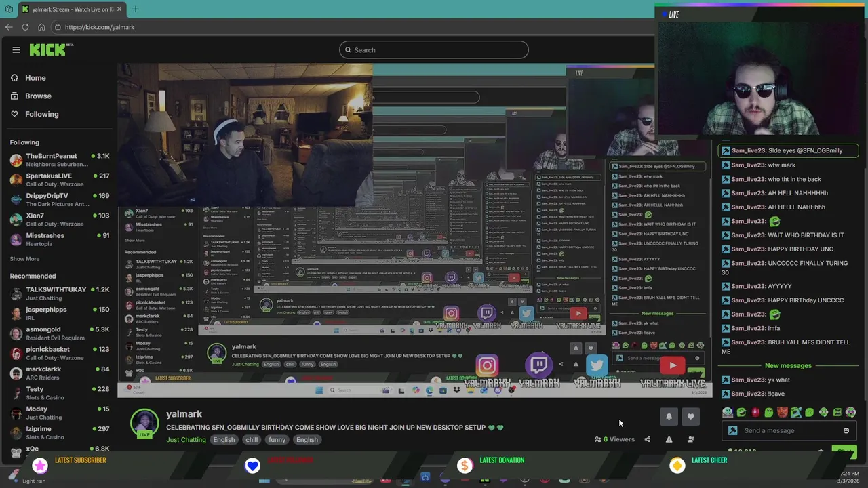Click the Send a message field
This screenshot has width=868, height=488.
pos(790,430)
